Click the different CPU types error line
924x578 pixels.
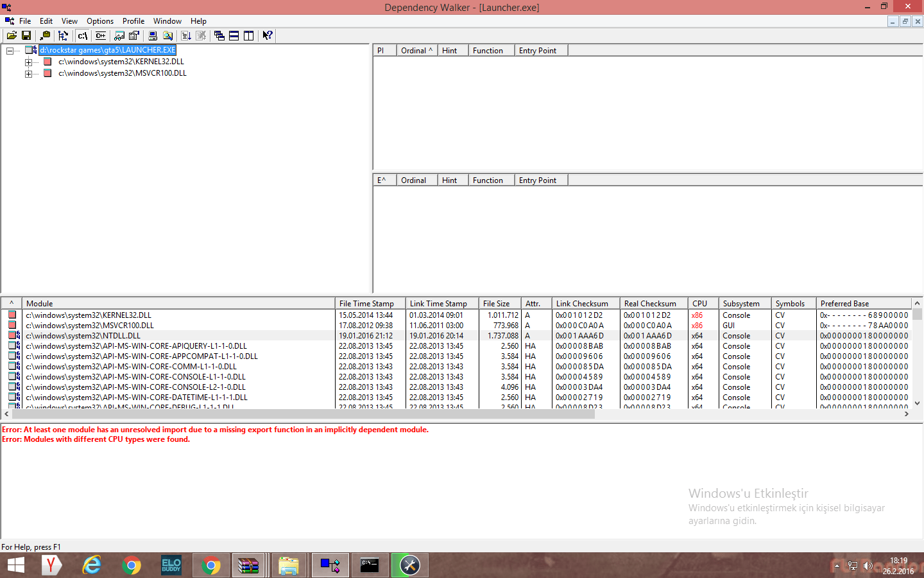pos(96,439)
